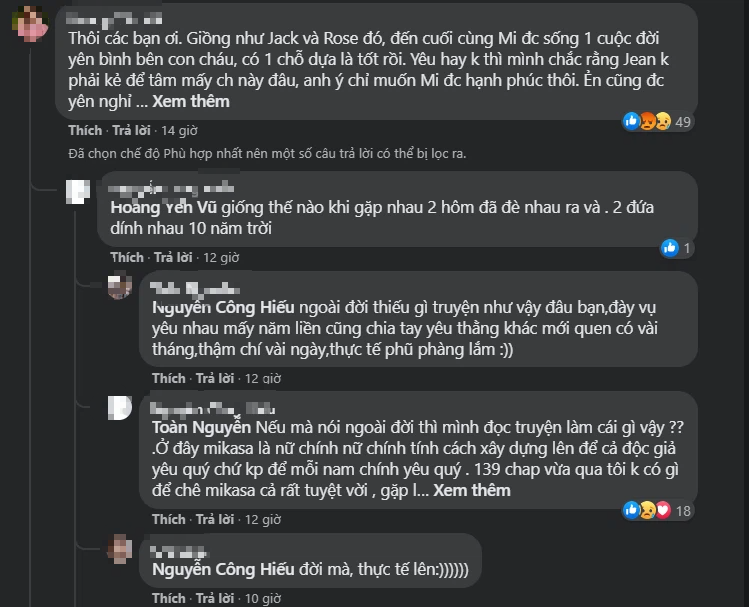Open the "10 giờ" timestamp link

click(x=263, y=598)
